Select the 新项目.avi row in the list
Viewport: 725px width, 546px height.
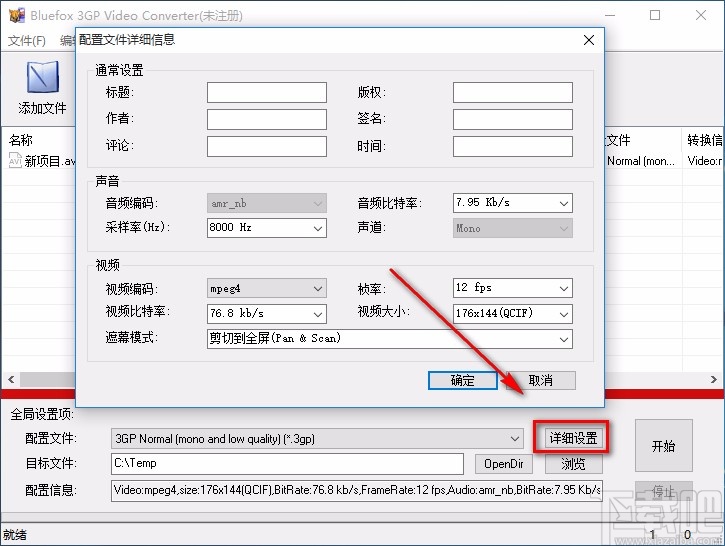click(41, 161)
